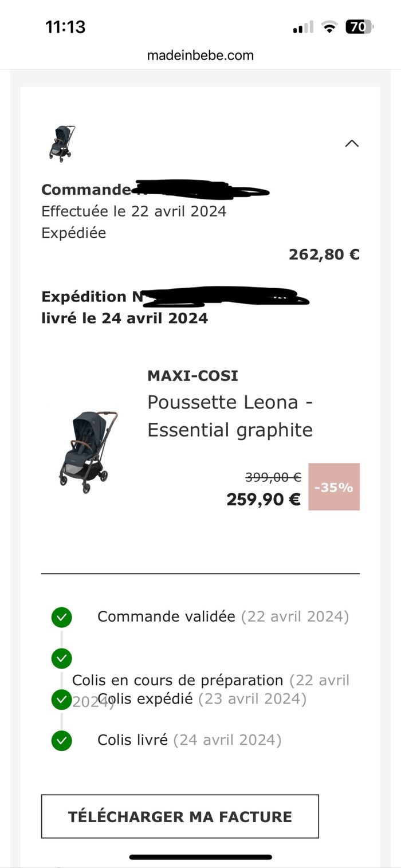Tap the cellular signal bars icon
This screenshot has width=401, height=868.
pyautogui.click(x=303, y=28)
